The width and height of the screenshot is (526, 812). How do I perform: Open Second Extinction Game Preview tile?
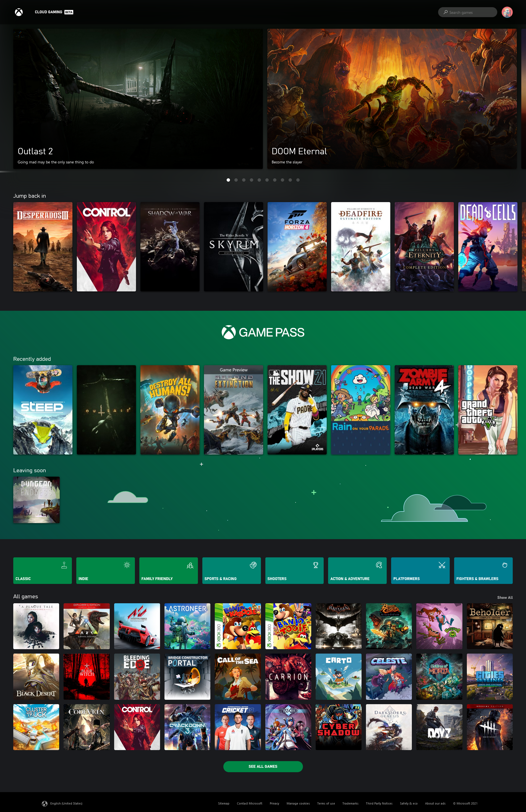pos(233,410)
